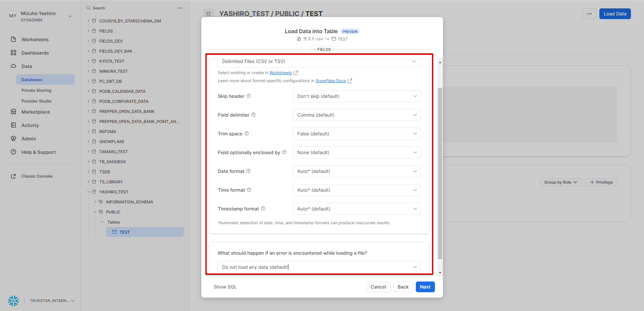The image size is (644, 311).
Task: Click the search panel ellipsis menu
Action: [180, 8]
